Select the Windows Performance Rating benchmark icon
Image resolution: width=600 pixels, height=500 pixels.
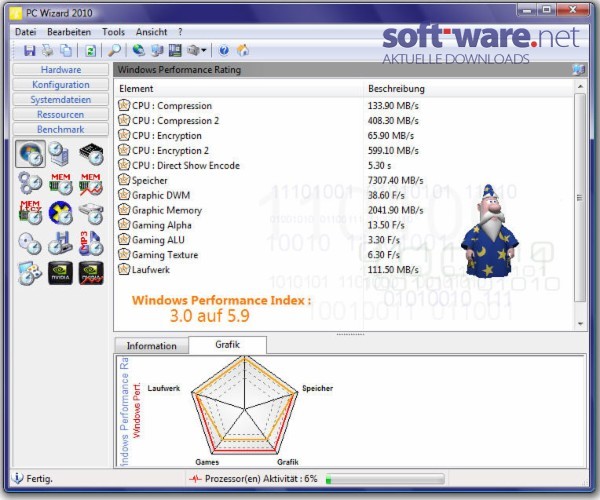(31, 154)
